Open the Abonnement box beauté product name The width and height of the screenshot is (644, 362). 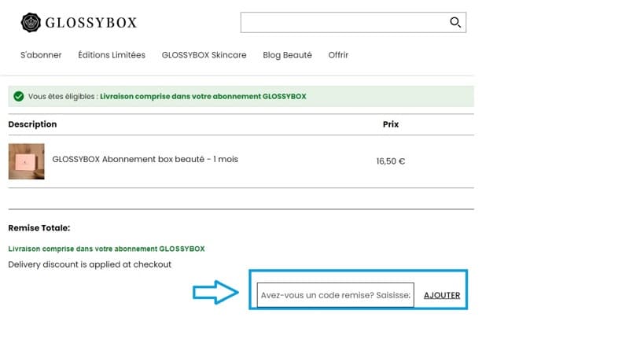pyautogui.click(x=145, y=159)
